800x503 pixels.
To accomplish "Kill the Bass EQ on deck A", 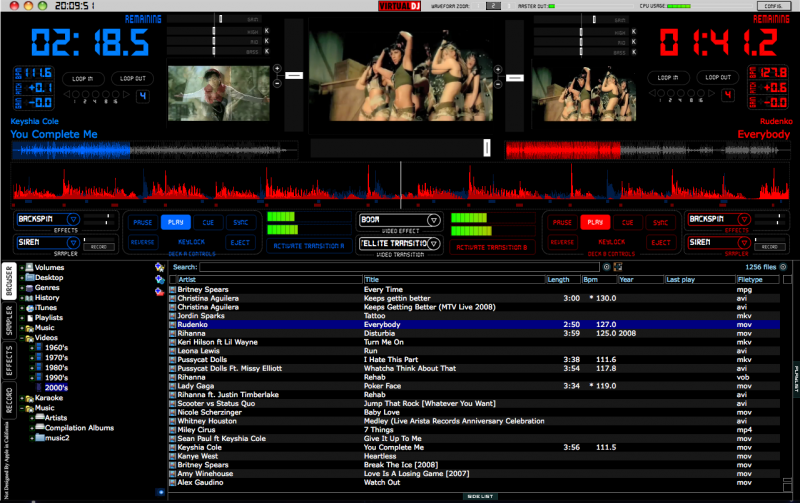I will point(266,51).
